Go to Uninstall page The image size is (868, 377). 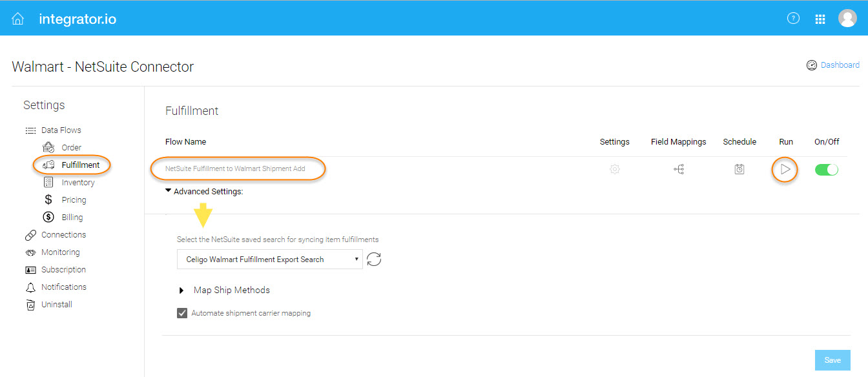pyautogui.click(x=57, y=305)
